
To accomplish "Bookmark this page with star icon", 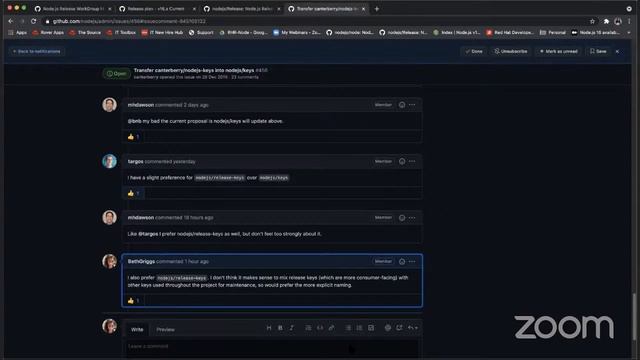I will [592, 21].
